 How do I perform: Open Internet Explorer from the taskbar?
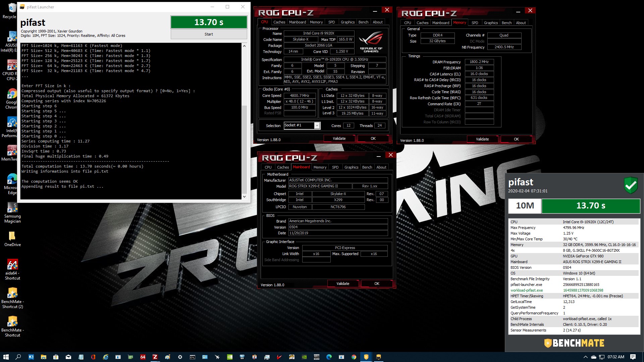105,357
